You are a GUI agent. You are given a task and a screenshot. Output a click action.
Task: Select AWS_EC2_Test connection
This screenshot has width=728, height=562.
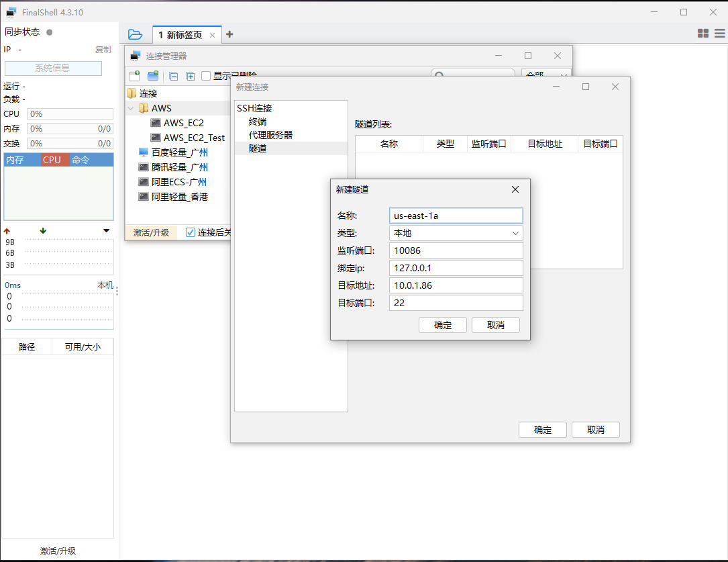(x=194, y=138)
